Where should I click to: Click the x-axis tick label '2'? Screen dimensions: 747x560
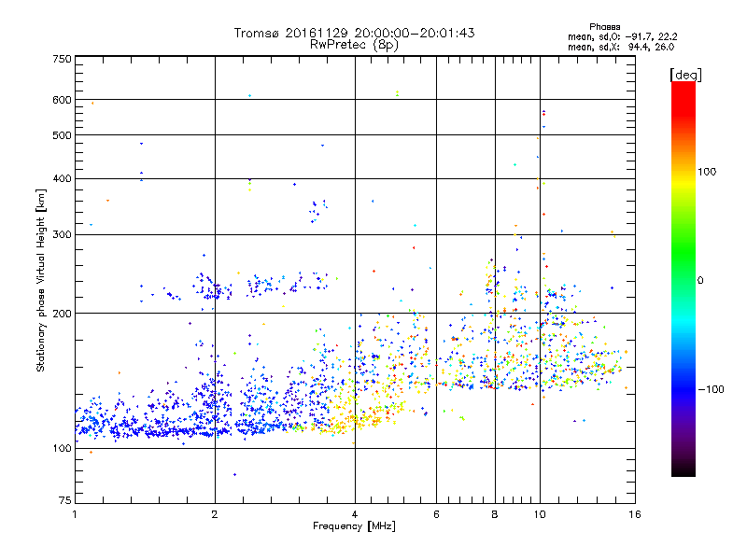click(x=215, y=514)
